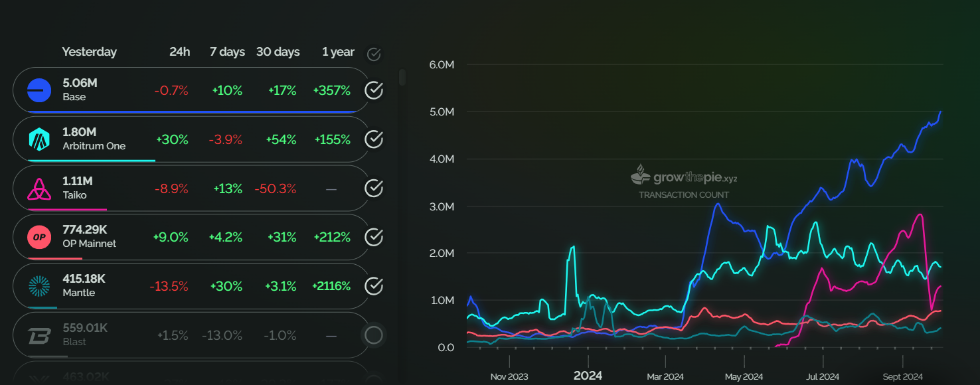Screen dimensions: 980x385
Task: Click the Blast name label
Action: pyautogui.click(x=74, y=342)
